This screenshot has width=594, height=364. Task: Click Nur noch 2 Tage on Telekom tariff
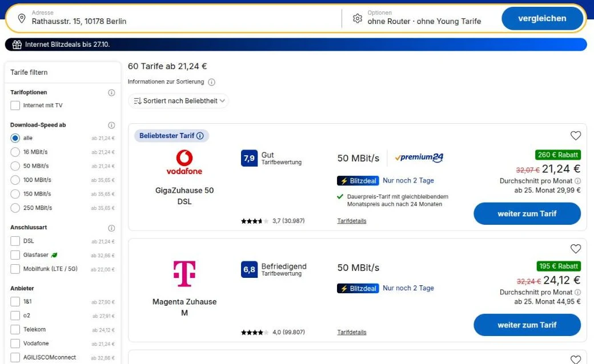(x=408, y=288)
